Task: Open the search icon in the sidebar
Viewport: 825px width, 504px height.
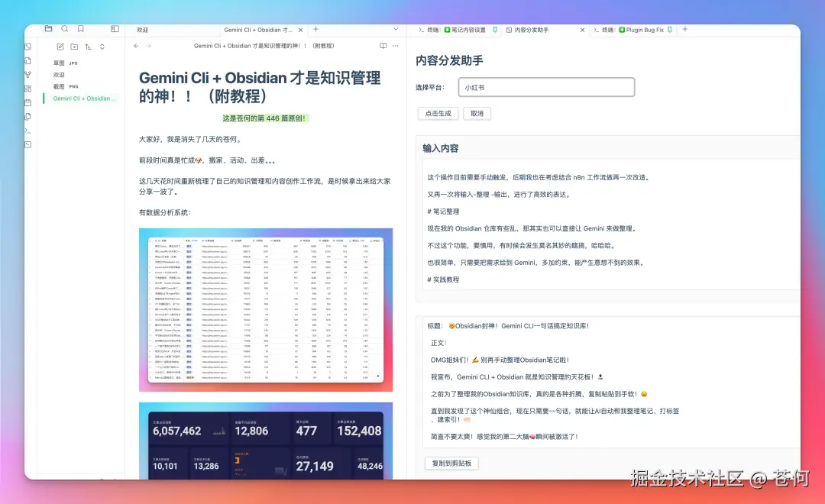Action: tap(65, 28)
